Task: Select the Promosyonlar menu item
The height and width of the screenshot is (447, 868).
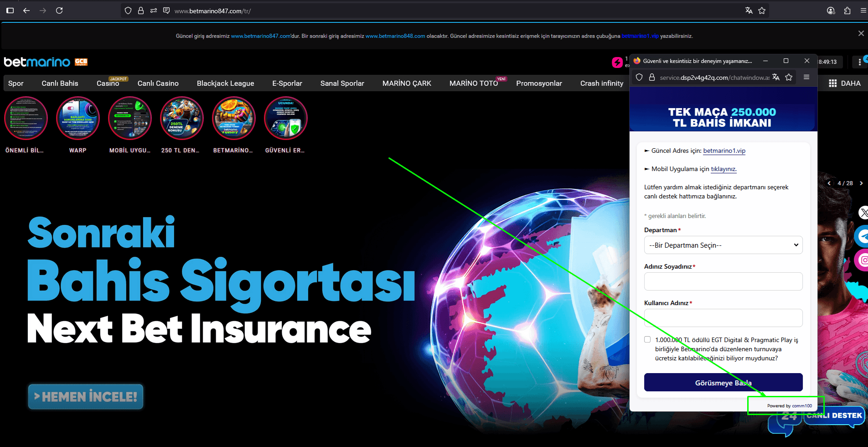Action: [539, 83]
